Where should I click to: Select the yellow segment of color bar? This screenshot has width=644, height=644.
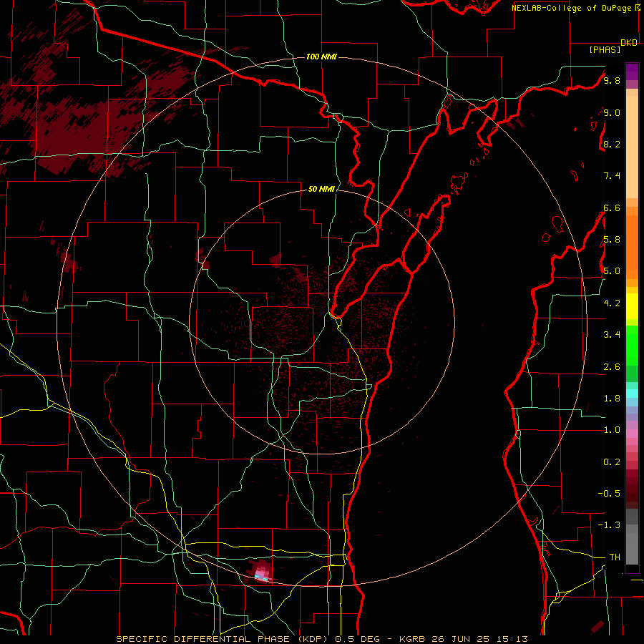632,306
